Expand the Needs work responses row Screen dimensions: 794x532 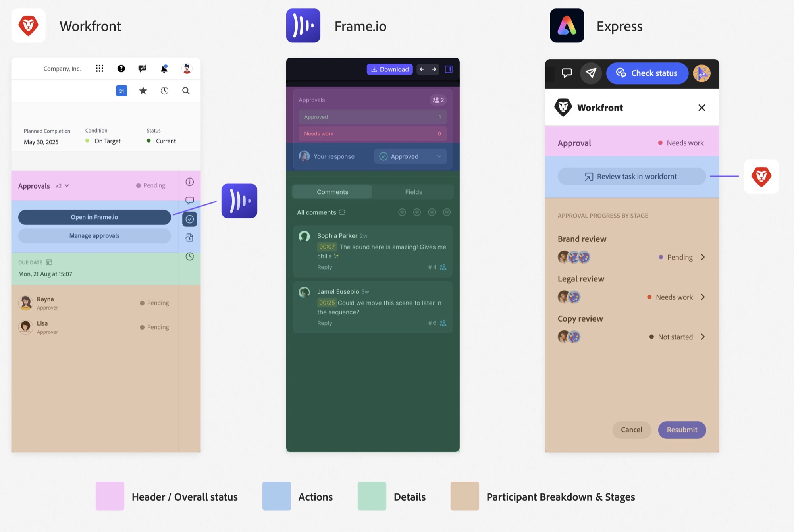pyautogui.click(x=372, y=134)
